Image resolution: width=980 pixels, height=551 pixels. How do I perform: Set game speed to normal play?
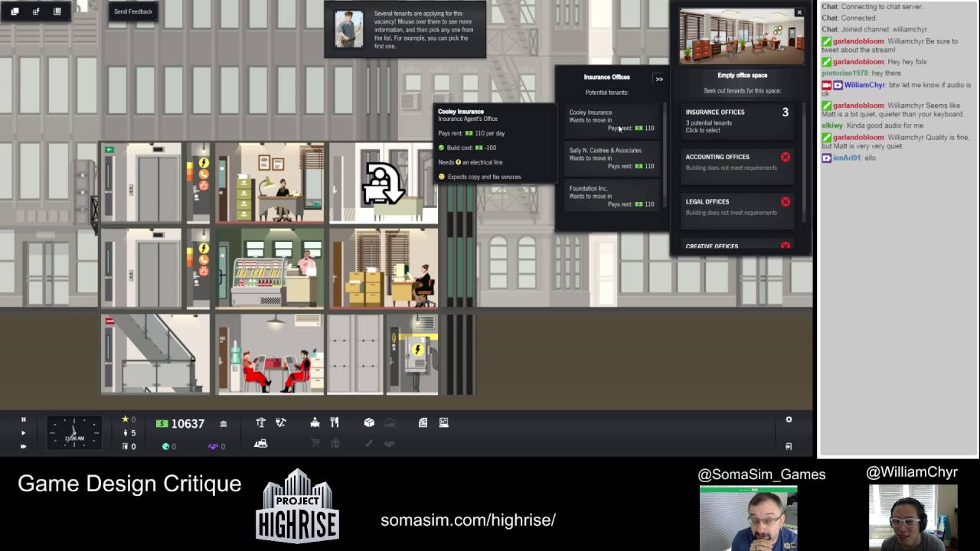click(x=23, y=433)
